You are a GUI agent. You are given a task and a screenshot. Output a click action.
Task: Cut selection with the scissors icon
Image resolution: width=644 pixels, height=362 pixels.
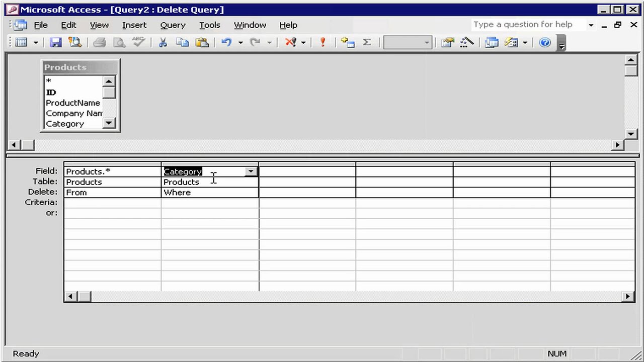click(163, 43)
